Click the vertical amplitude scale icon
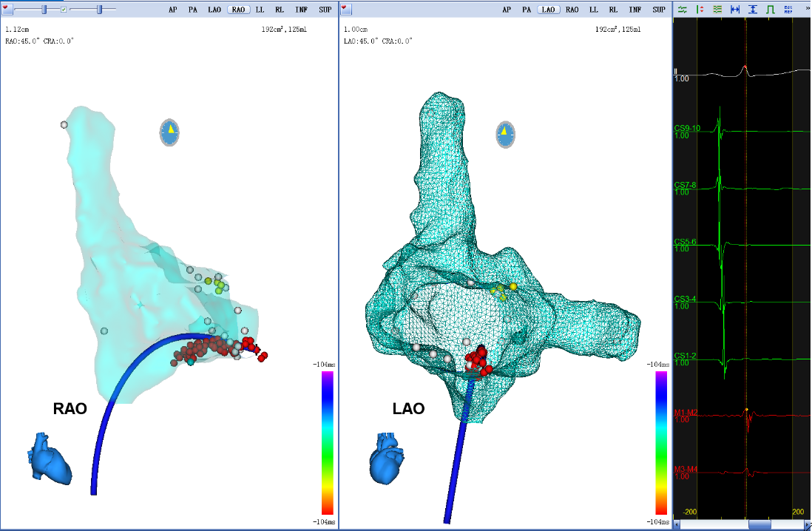The width and height of the screenshot is (812, 531). click(752, 9)
